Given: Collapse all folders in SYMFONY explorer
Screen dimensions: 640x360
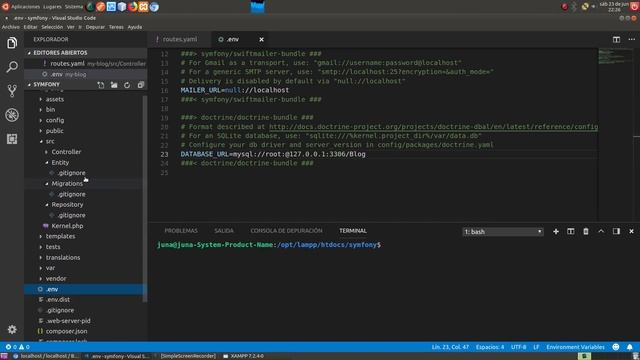Looking at the screenshot, I should point(140,85).
